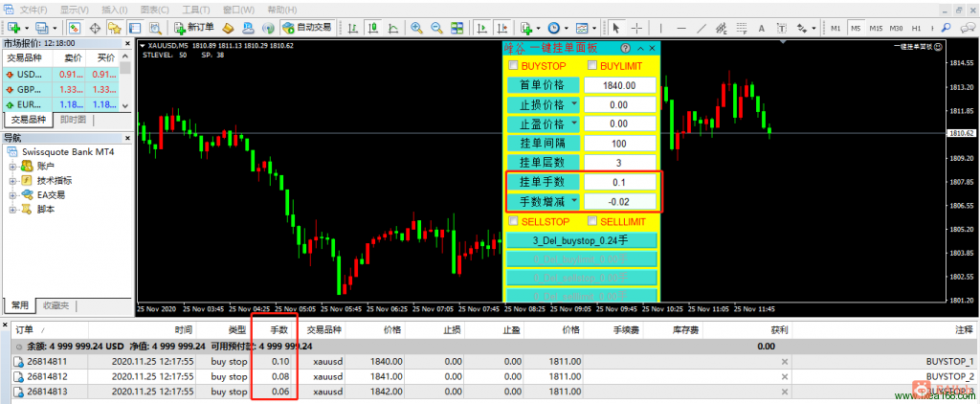Open the indicators list icon
This screenshot has width=980, height=404.
tap(525, 28)
